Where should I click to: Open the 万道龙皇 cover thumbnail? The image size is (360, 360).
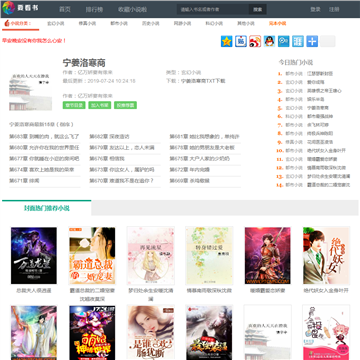pyautogui.click(x=34, y=256)
